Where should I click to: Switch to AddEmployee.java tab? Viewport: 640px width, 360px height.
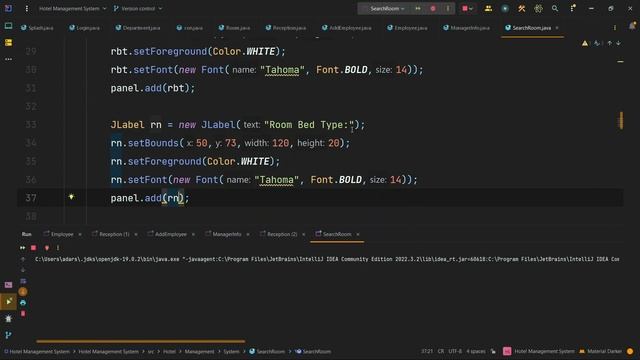(x=347, y=28)
